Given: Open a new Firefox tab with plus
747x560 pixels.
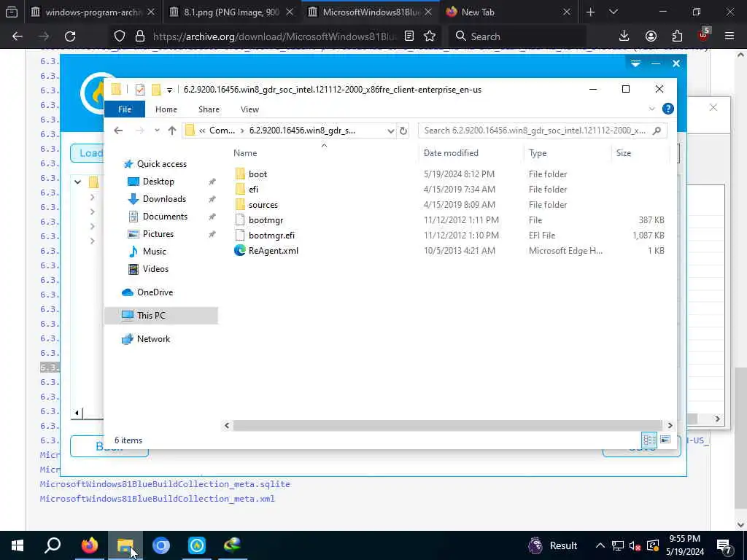Looking at the screenshot, I should (590, 12).
